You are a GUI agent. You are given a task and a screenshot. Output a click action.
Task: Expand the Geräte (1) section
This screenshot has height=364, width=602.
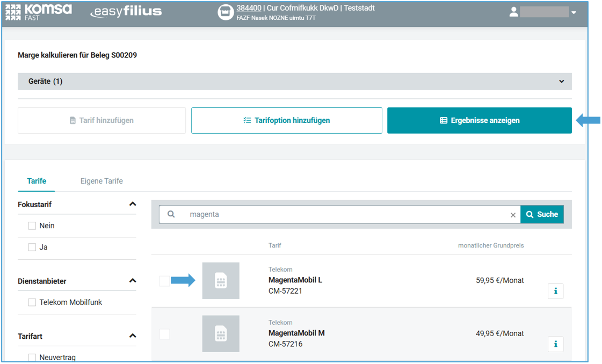[x=561, y=82]
